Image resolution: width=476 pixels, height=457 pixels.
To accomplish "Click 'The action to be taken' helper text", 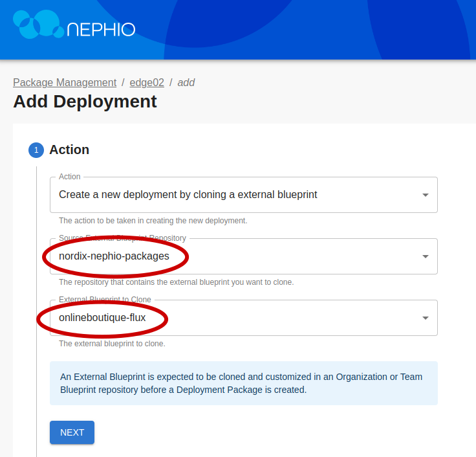I will click(153, 221).
